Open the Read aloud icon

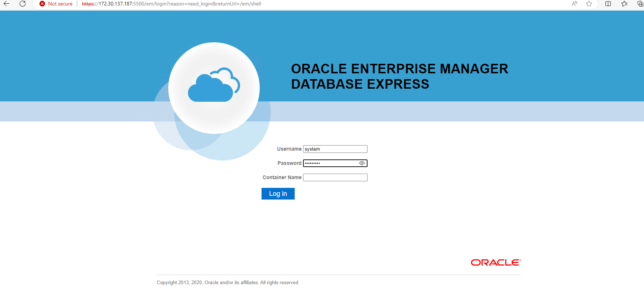click(574, 4)
